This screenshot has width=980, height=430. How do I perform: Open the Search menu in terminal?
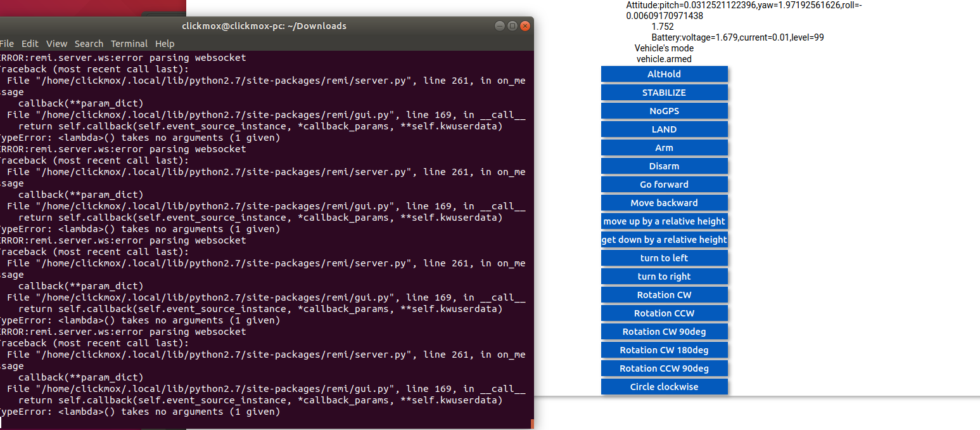pyautogui.click(x=89, y=43)
